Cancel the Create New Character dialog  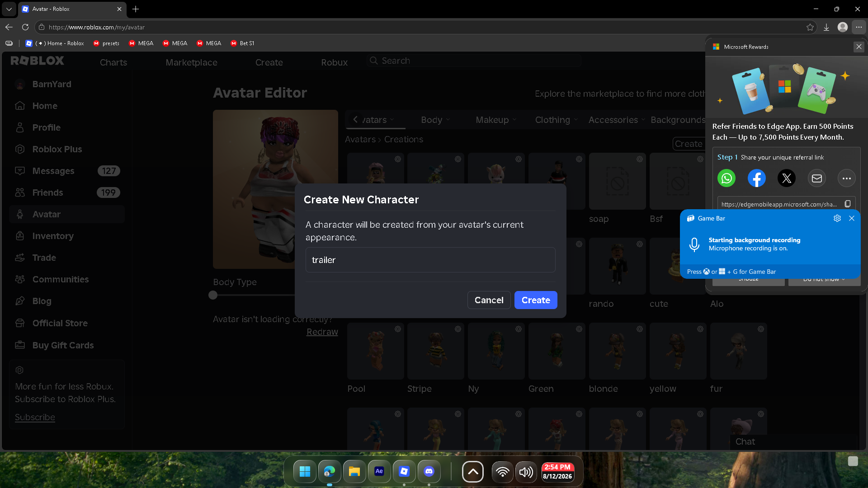pyautogui.click(x=489, y=300)
